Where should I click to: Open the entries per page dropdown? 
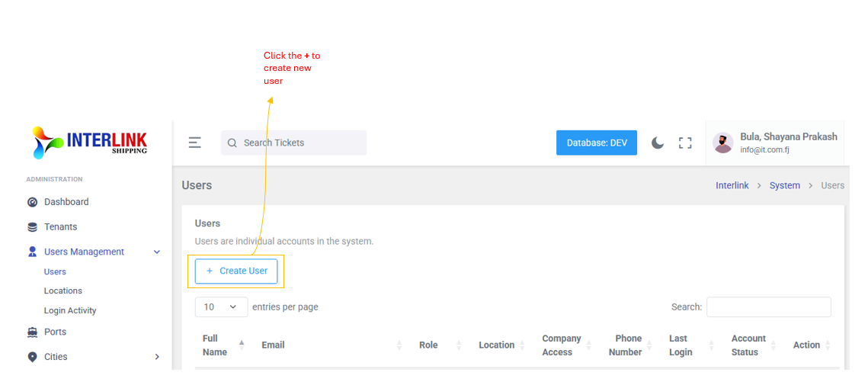pos(221,307)
